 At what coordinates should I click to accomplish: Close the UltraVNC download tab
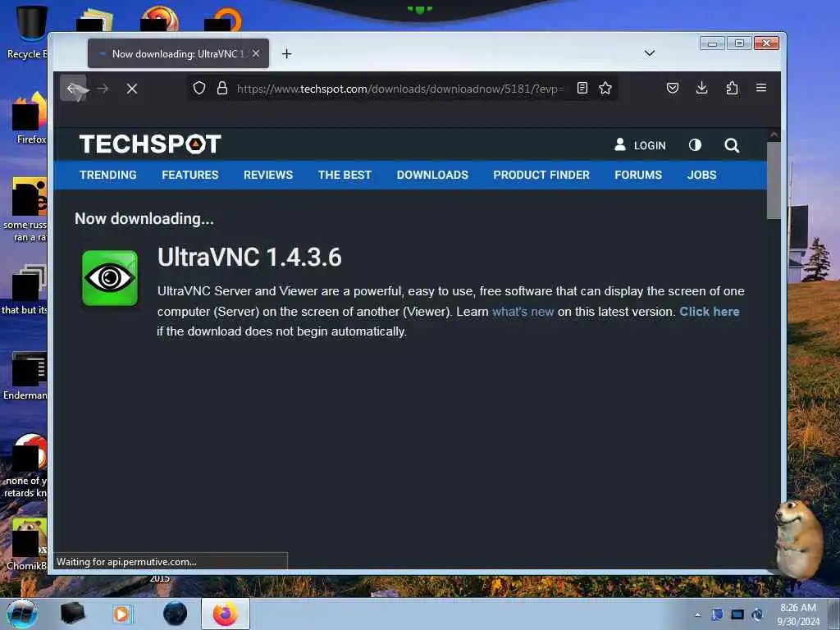coord(256,53)
